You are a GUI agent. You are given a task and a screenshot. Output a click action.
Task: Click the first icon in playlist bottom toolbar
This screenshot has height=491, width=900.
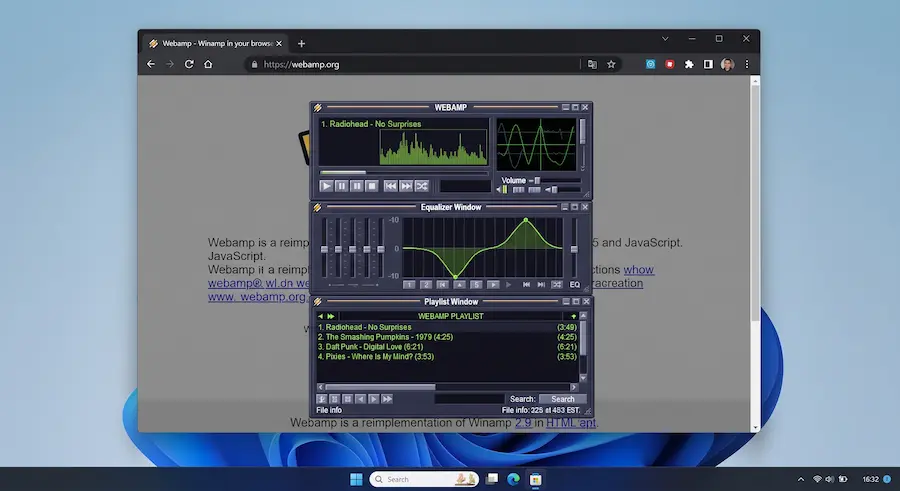click(x=322, y=399)
